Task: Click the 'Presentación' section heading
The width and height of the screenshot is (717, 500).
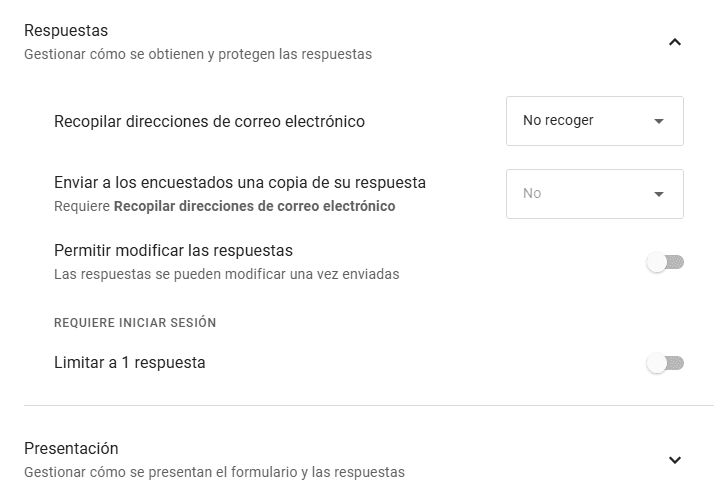Action: tap(71, 448)
